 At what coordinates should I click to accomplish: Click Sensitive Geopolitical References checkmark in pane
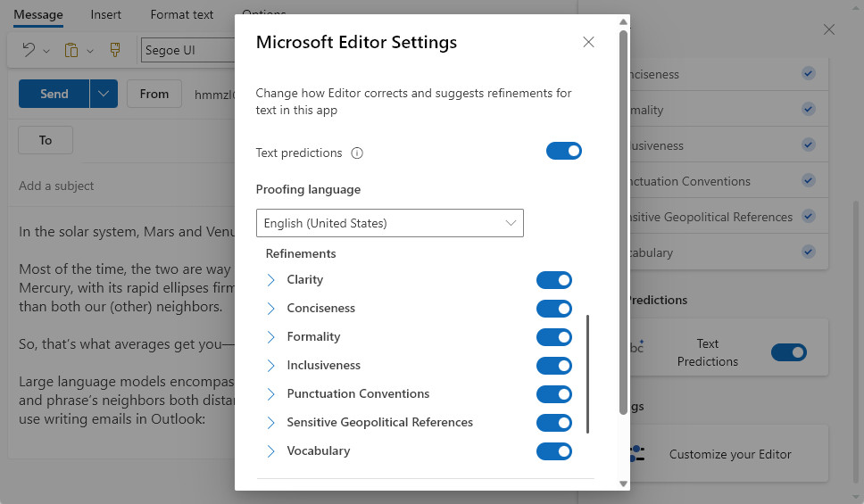tap(809, 216)
